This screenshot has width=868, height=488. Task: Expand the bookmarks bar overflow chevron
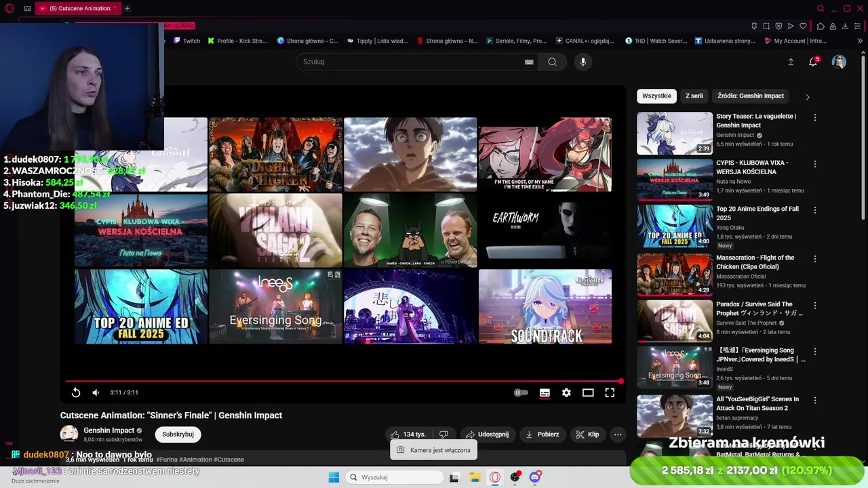point(860,41)
